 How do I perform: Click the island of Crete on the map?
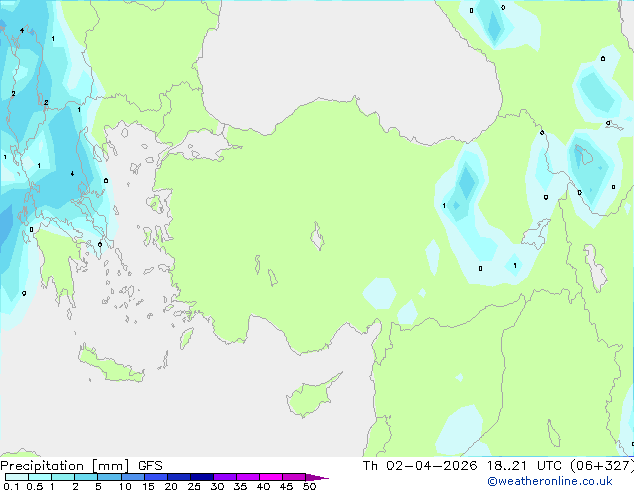coord(110,365)
